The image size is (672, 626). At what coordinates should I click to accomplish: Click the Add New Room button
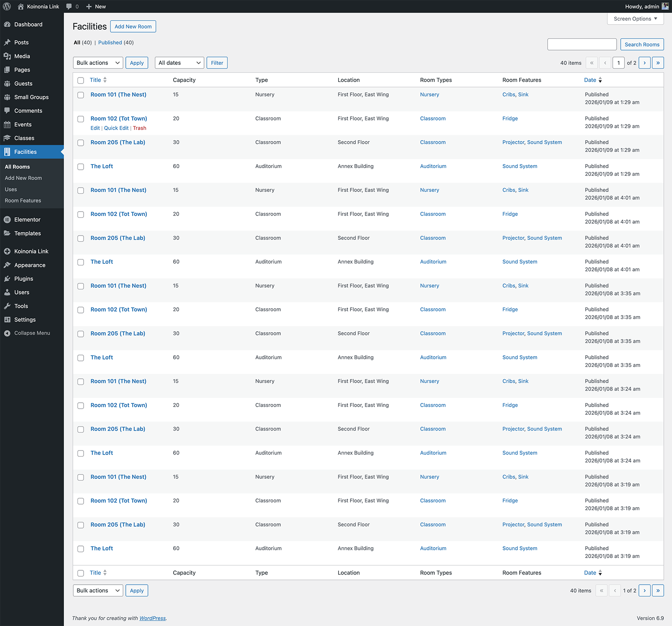pos(133,27)
